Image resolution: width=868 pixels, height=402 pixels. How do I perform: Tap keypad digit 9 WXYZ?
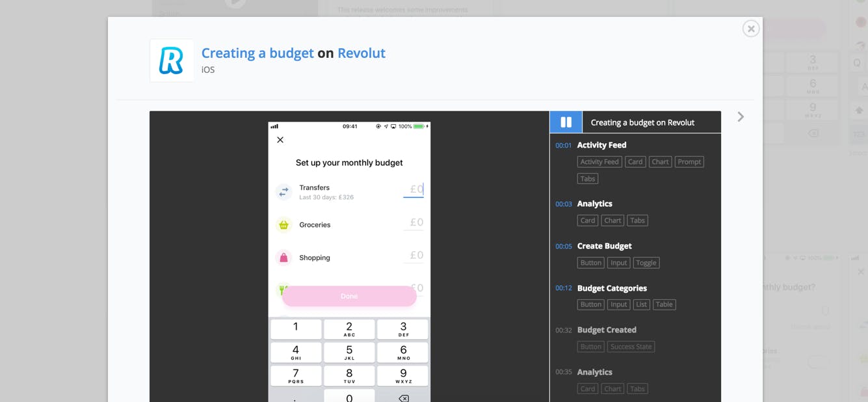[403, 376]
